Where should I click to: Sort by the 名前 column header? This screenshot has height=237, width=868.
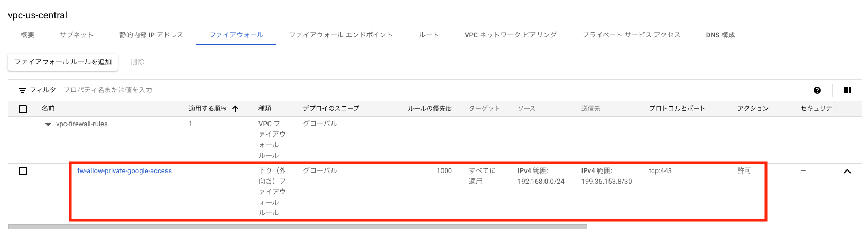pyautogui.click(x=48, y=108)
